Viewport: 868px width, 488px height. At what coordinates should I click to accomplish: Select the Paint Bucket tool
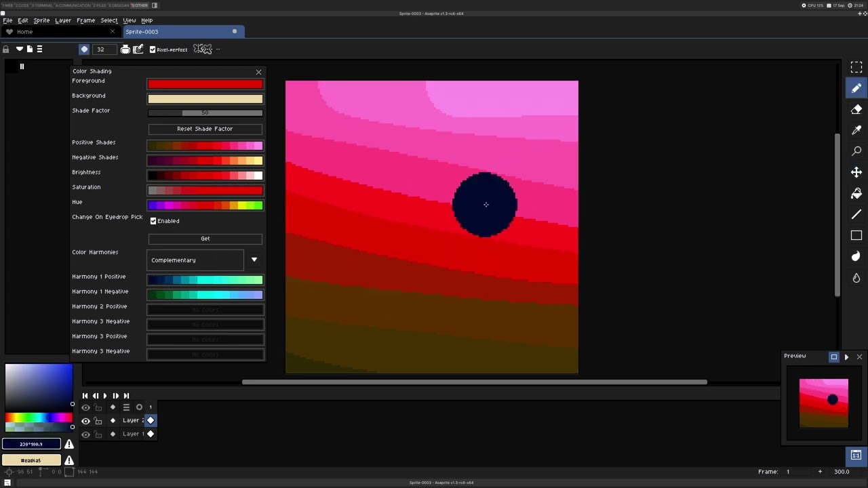pos(856,193)
